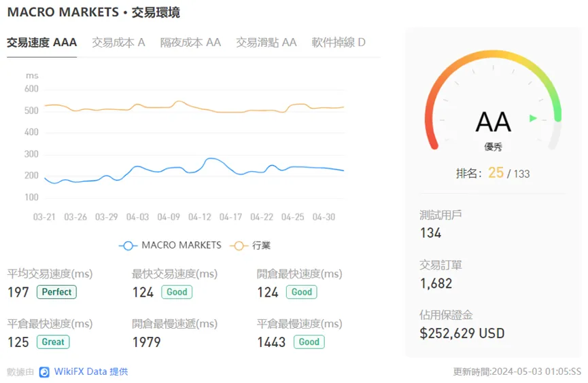Click the 平倉最慢速度 value 1443

(x=271, y=342)
